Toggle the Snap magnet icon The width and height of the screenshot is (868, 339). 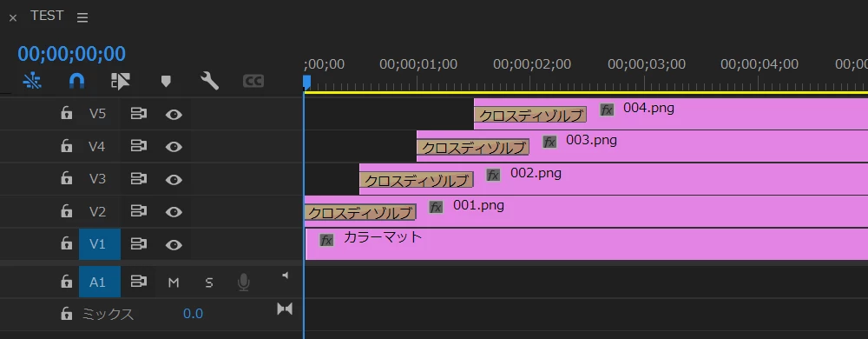76,82
